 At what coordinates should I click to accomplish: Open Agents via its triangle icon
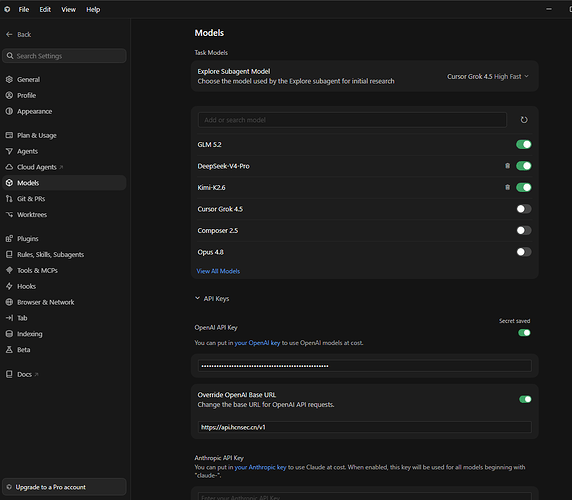[x=9, y=151]
